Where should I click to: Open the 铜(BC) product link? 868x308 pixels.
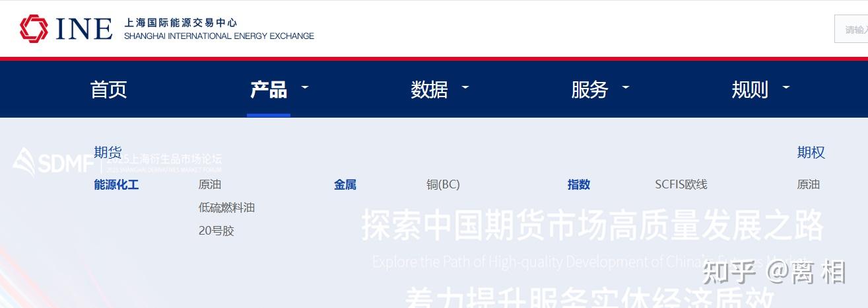443,184
